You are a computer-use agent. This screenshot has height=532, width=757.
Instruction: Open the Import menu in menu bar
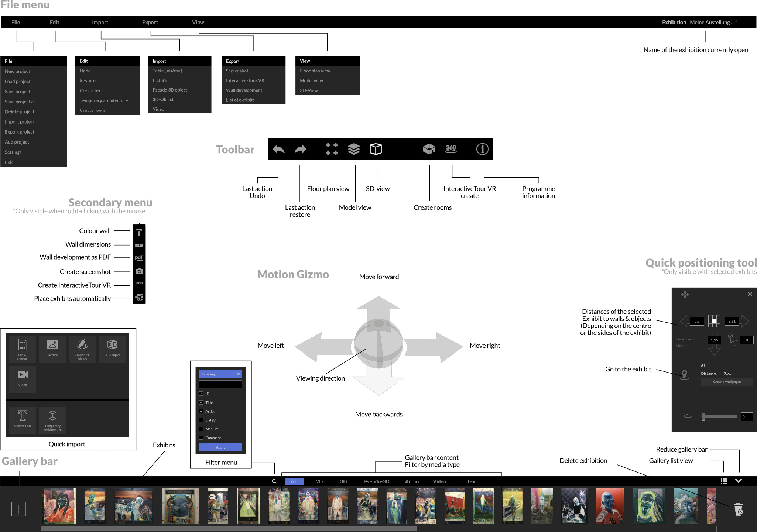(100, 22)
